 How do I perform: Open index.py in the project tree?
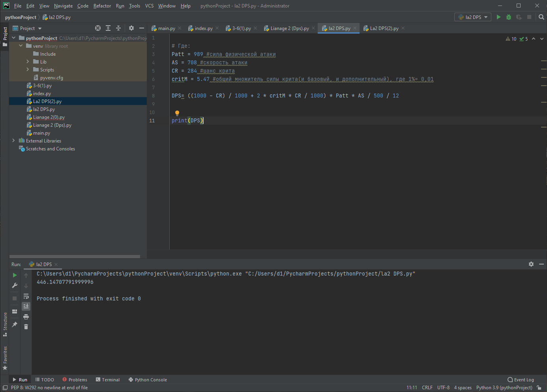point(42,94)
